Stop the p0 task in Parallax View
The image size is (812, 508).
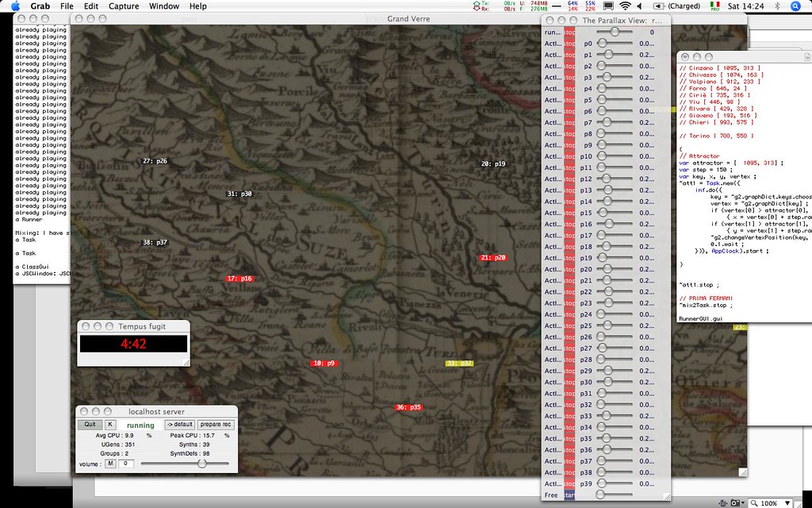point(570,44)
